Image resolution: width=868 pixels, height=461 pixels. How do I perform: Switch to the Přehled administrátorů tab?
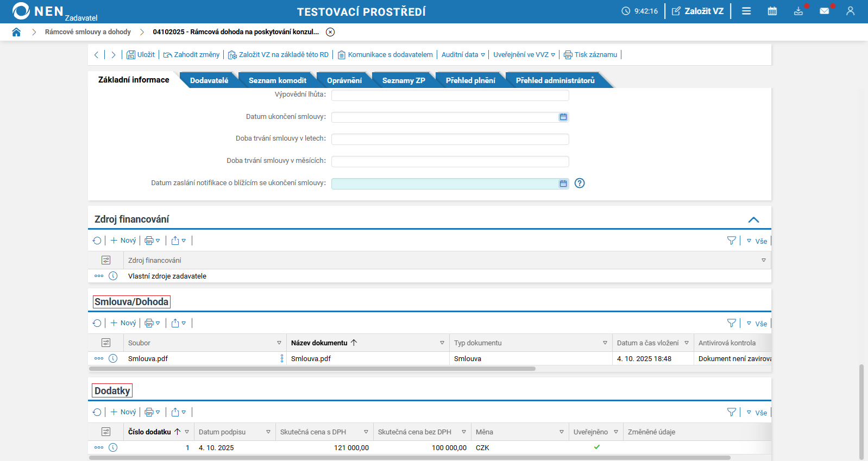click(x=555, y=80)
